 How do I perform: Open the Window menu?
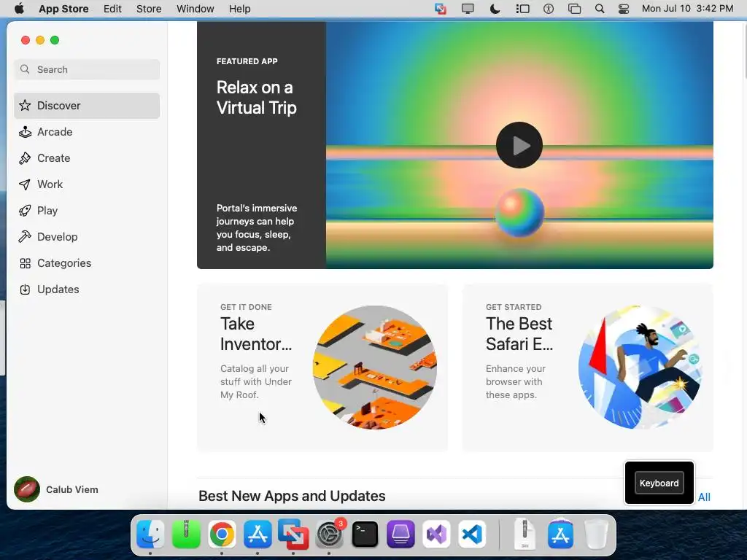pyautogui.click(x=196, y=9)
